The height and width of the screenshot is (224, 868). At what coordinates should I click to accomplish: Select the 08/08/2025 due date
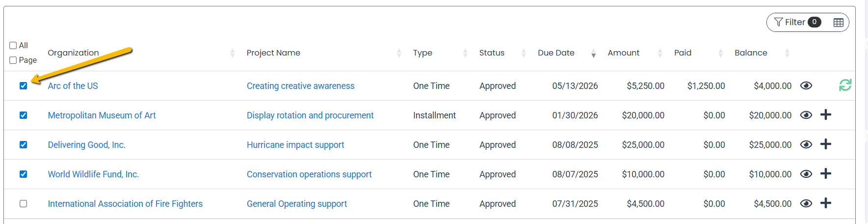point(575,145)
